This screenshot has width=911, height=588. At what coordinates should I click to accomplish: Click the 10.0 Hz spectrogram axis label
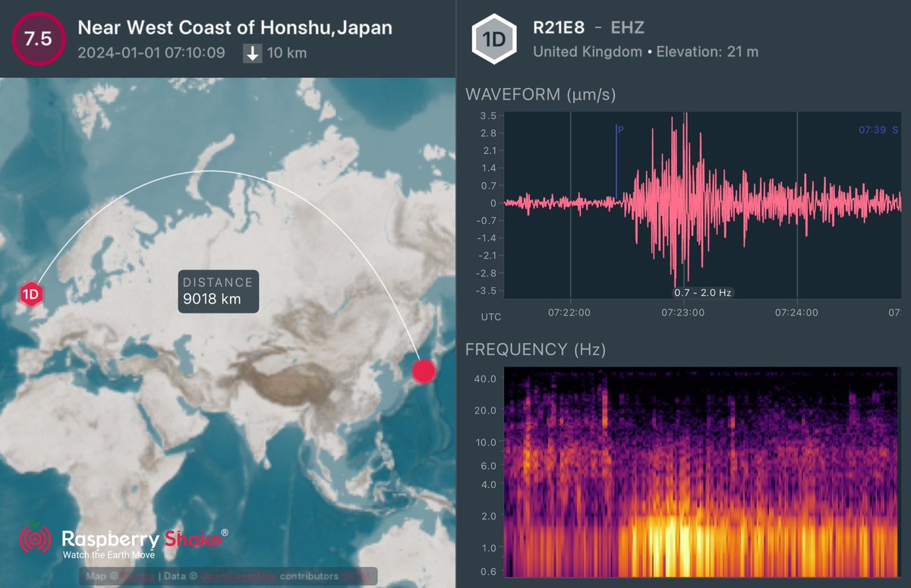point(487,442)
